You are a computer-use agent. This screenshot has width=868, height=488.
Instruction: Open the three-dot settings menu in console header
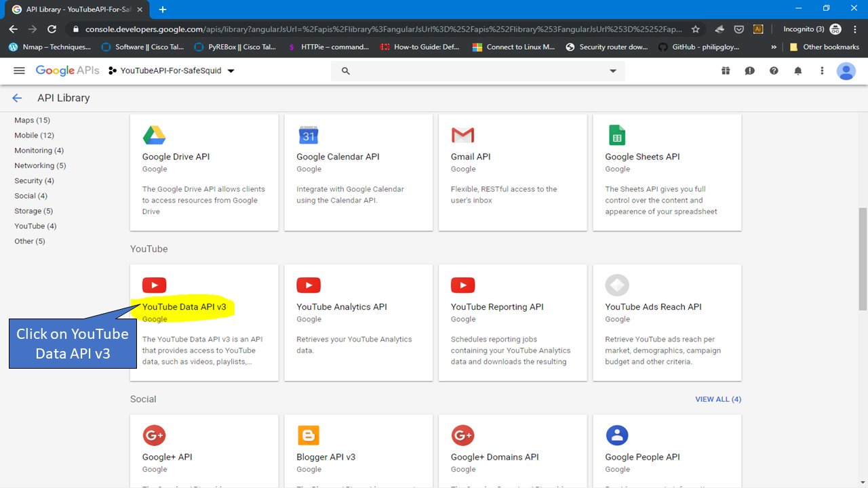[x=822, y=70]
